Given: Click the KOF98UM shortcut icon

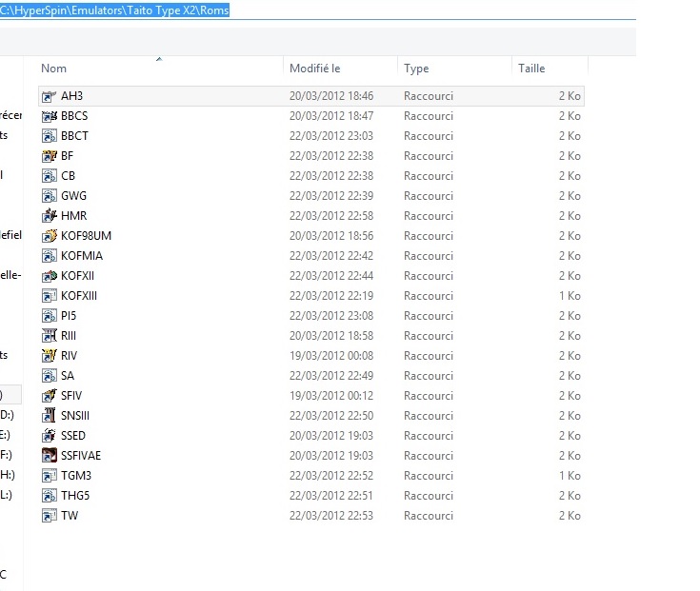Looking at the screenshot, I should (x=50, y=236).
